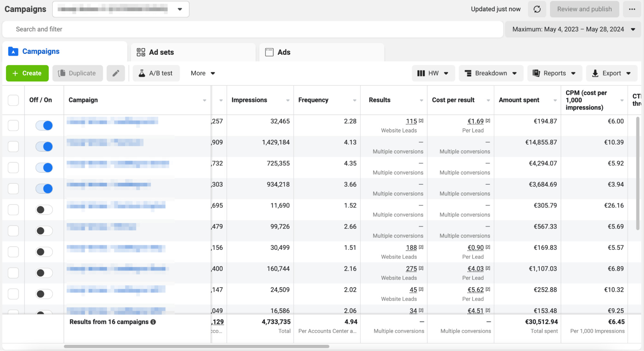Viewport: 644px width, 351px height.
Task: Open the ad account selector dropdown
Action: pyautogui.click(x=121, y=9)
